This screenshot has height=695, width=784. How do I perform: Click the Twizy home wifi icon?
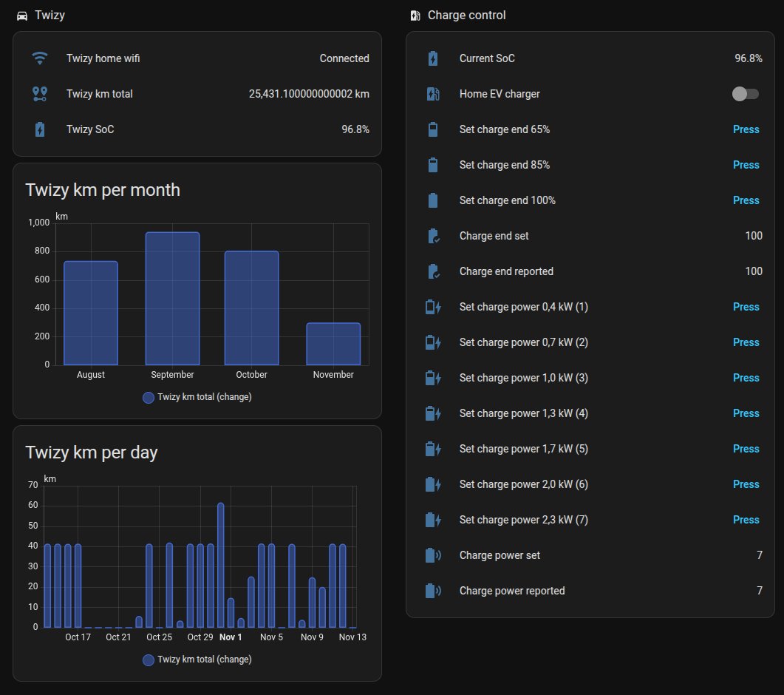(x=40, y=58)
